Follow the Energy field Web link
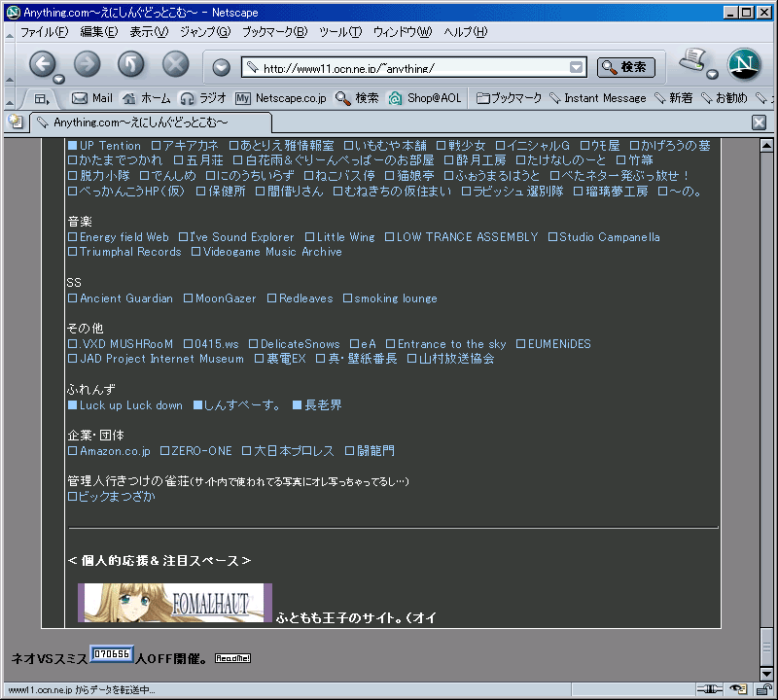The width and height of the screenshot is (778, 700). point(118,237)
